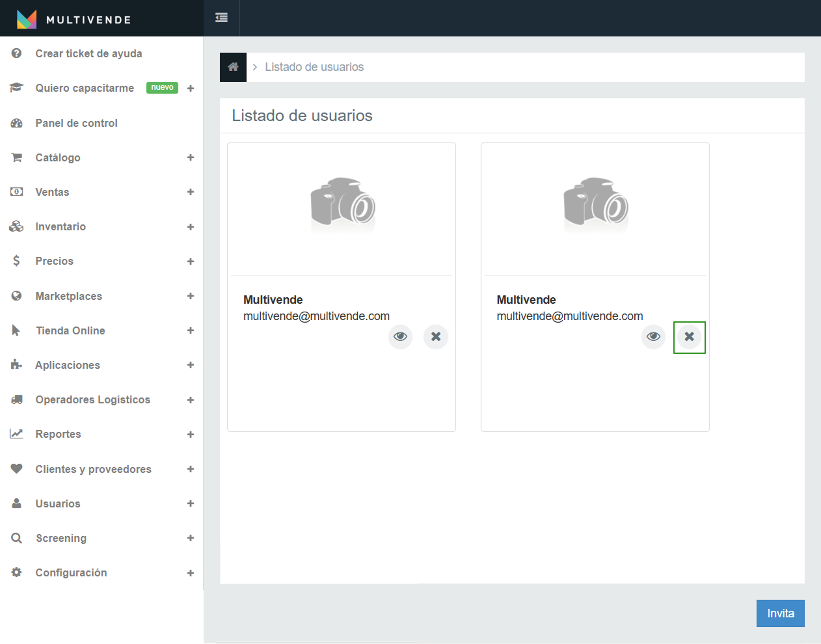Remove the first Multivende user card

click(x=436, y=337)
